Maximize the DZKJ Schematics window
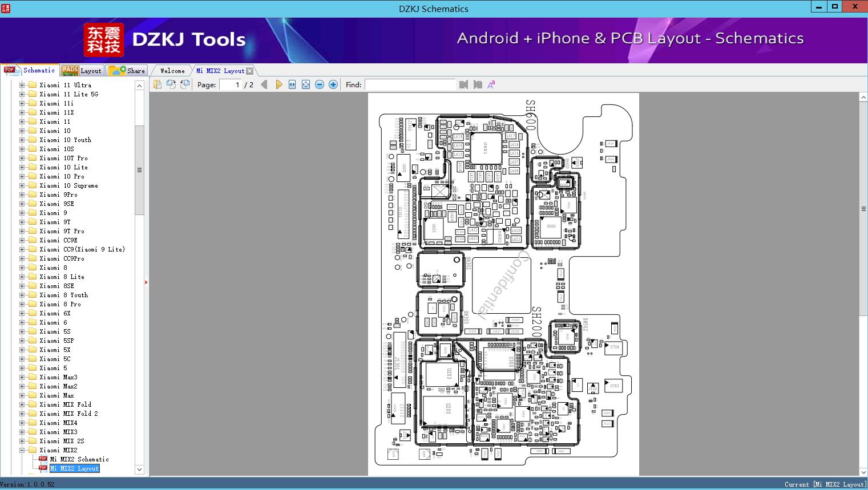This screenshot has width=868, height=490. (835, 7)
